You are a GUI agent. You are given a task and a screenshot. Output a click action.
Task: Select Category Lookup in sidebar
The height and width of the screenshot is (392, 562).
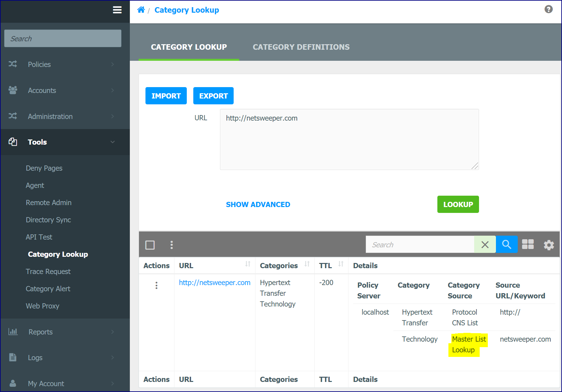pyautogui.click(x=58, y=254)
